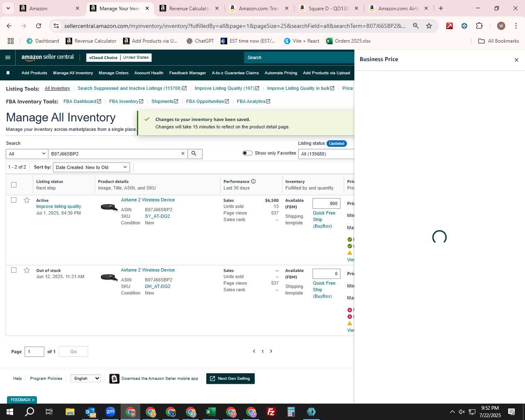Click the Chrome reload button
Viewport: 525px width, 420px height.
click(x=39, y=26)
